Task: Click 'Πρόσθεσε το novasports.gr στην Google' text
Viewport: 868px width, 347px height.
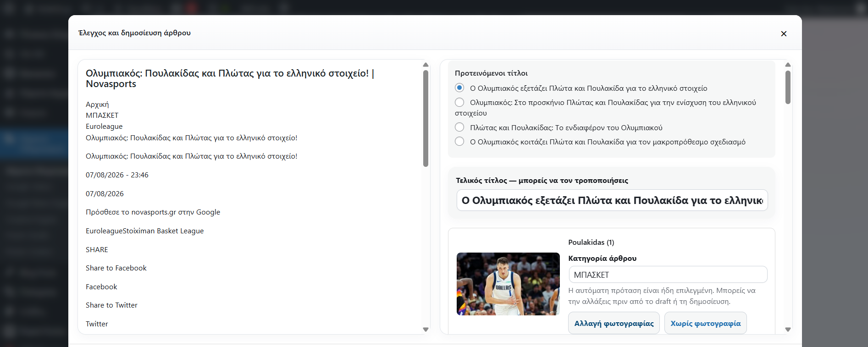Action: tap(153, 212)
